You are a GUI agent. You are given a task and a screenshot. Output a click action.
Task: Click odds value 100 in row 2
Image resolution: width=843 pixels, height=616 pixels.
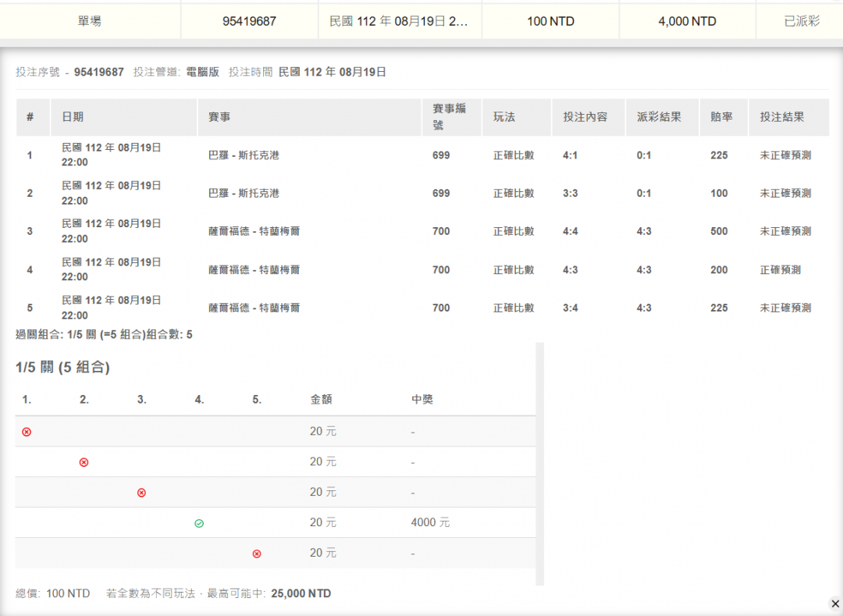pos(719,194)
